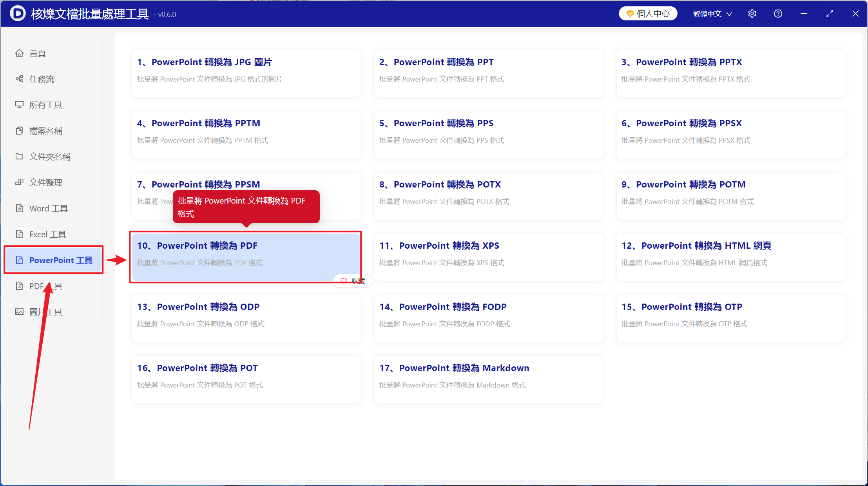Select PowerPoint 工具 in the sidebar
The height and width of the screenshot is (486, 868).
54,260
